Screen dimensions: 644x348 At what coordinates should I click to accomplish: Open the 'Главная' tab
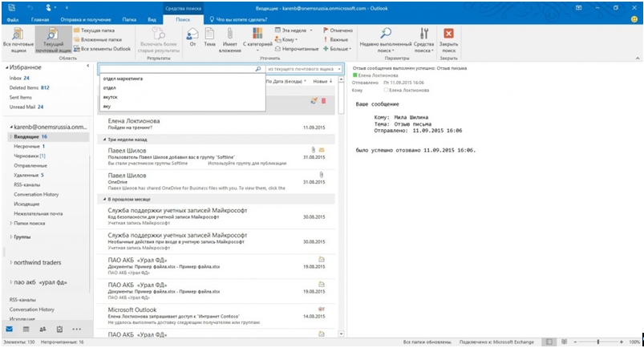(x=40, y=19)
